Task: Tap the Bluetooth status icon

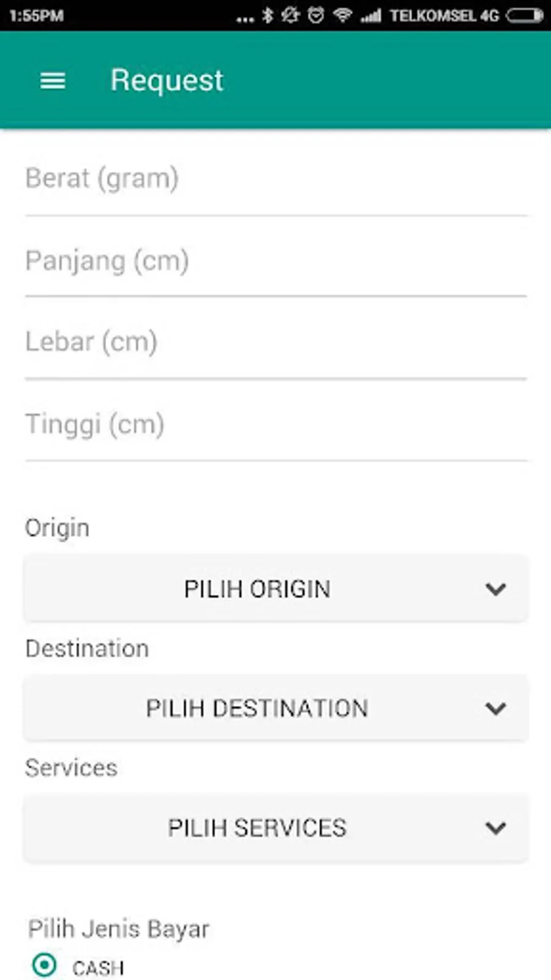Action: 268,15
